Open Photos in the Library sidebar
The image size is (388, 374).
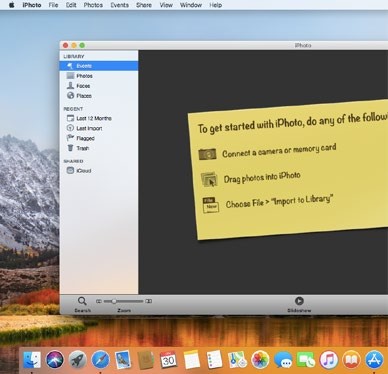(79, 76)
